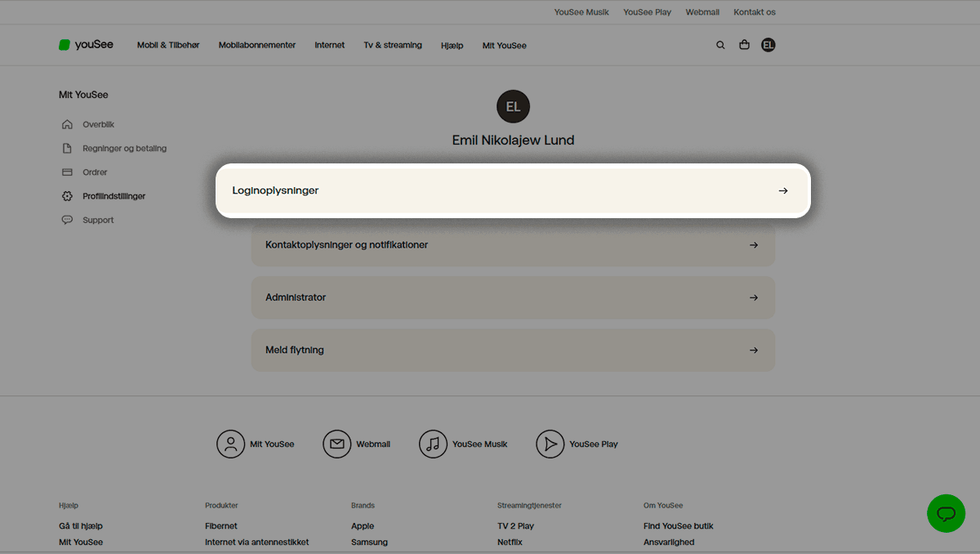
Task: Click YouSee Musik label in quick links
Action: pos(480,445)
